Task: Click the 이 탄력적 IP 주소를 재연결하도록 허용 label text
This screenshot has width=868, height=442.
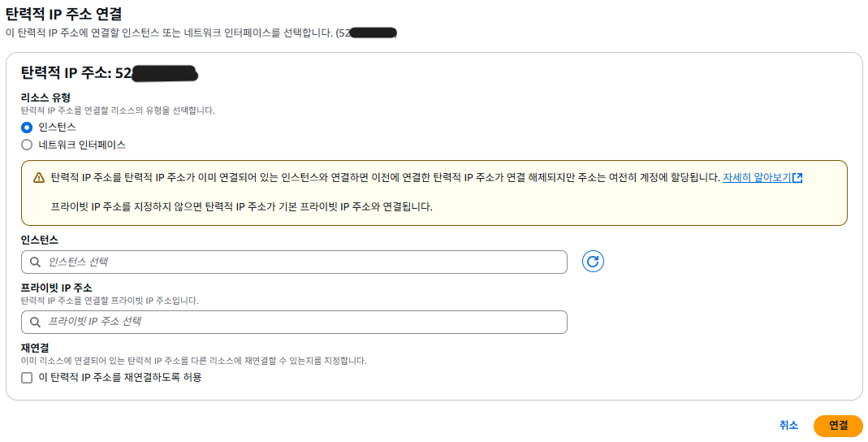Action: (x=120, y=377)
